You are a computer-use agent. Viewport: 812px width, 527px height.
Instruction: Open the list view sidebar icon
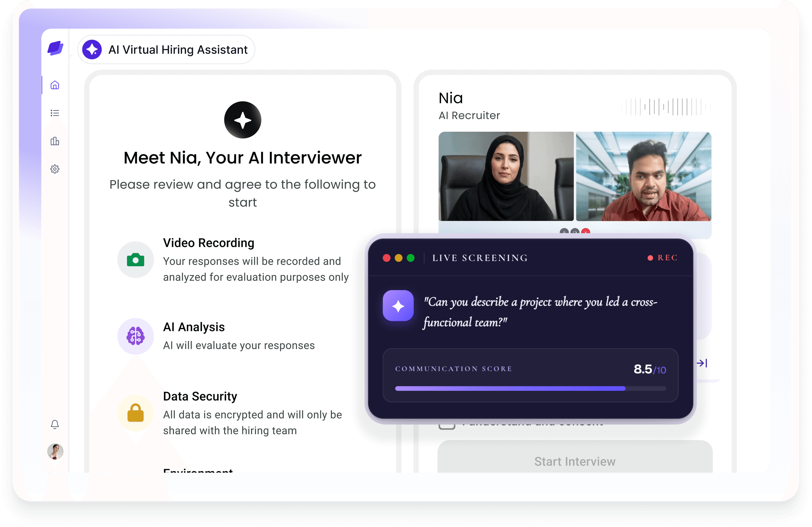click(x=55, y=113)
